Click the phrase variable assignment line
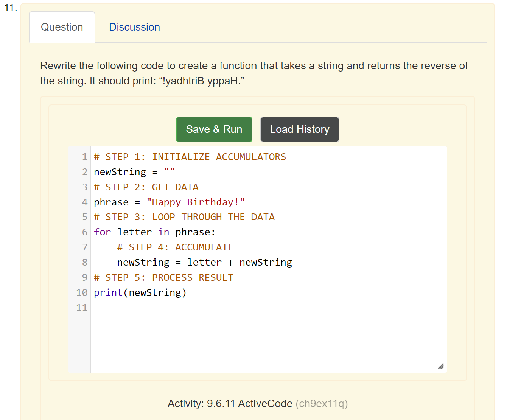The height and width of the screenshot is (420, 507). click(169, 202)
